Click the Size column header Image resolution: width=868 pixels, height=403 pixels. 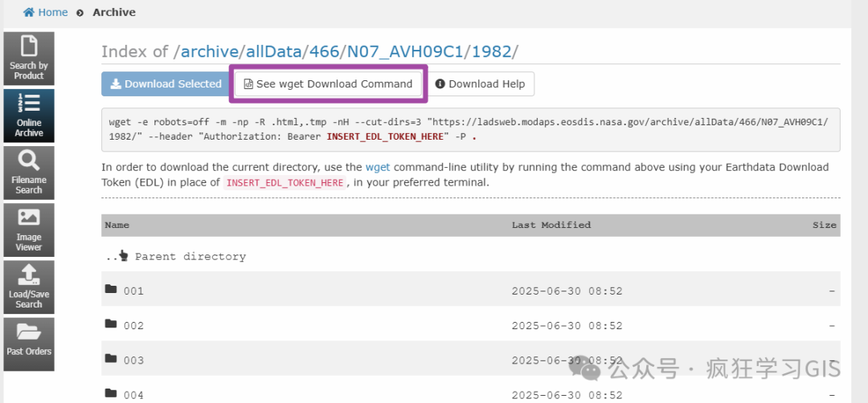(x=825, y=225)
